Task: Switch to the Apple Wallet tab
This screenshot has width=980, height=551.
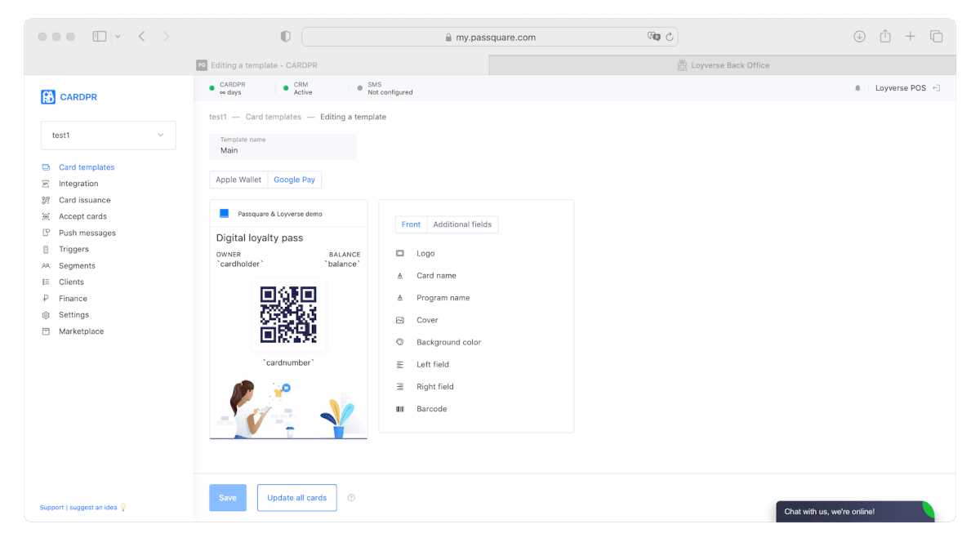Action: 238,180
